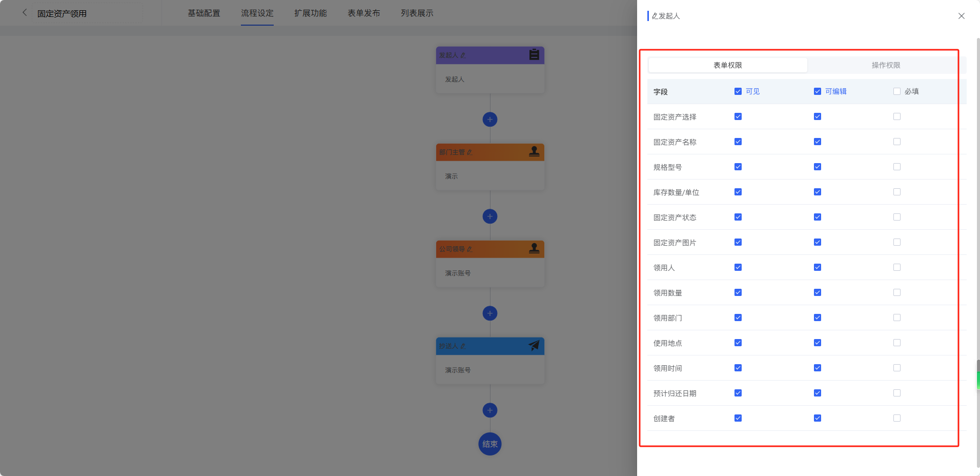Click the stamp icon on 公司领导 node

(534, 249)
